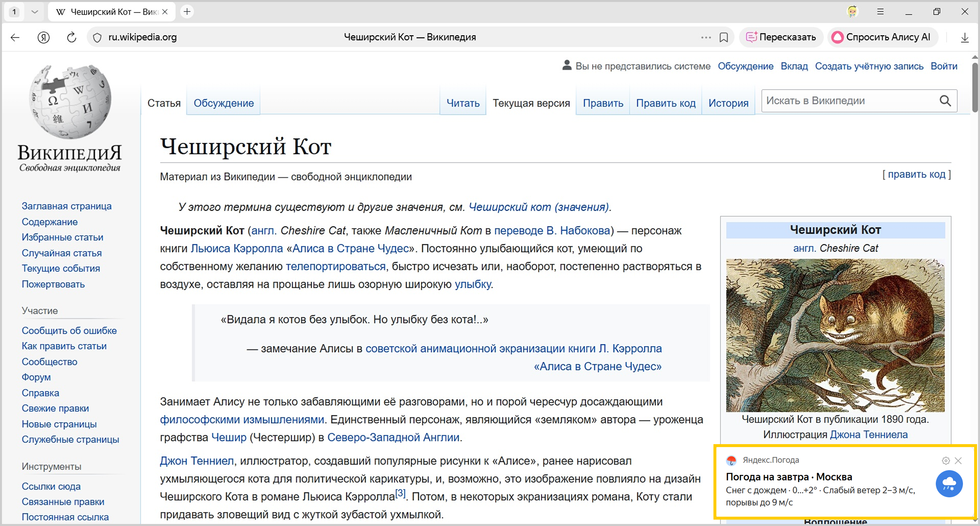The height and width of the screenshot is (526, 980).
Task: Follow the Льюиса Кэрролла link
Action: (237, 249)
